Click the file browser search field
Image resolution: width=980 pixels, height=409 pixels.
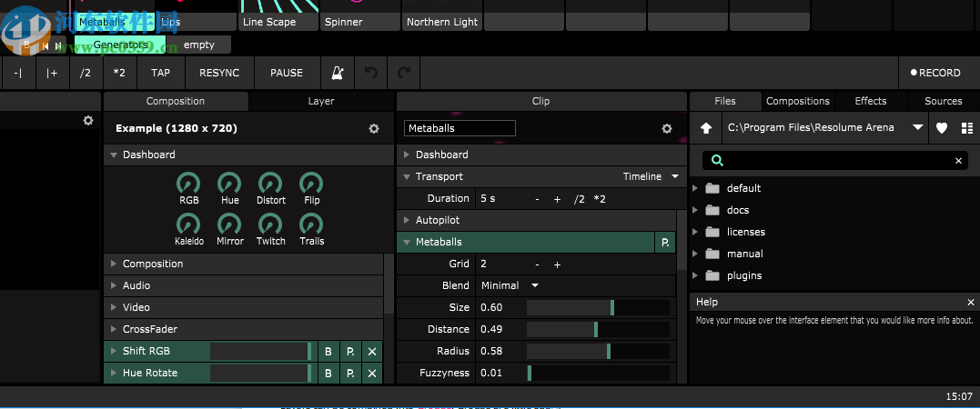(833, 161)
